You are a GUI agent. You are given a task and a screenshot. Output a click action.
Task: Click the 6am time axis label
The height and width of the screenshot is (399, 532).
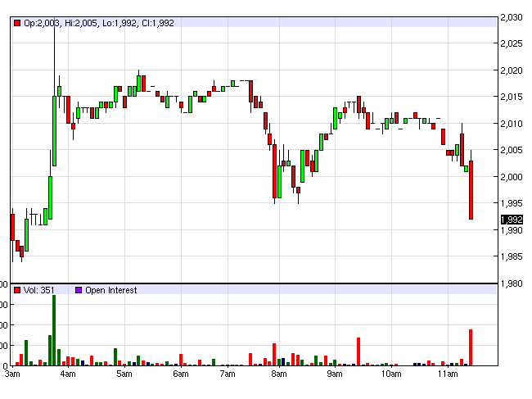pos(181,374)
